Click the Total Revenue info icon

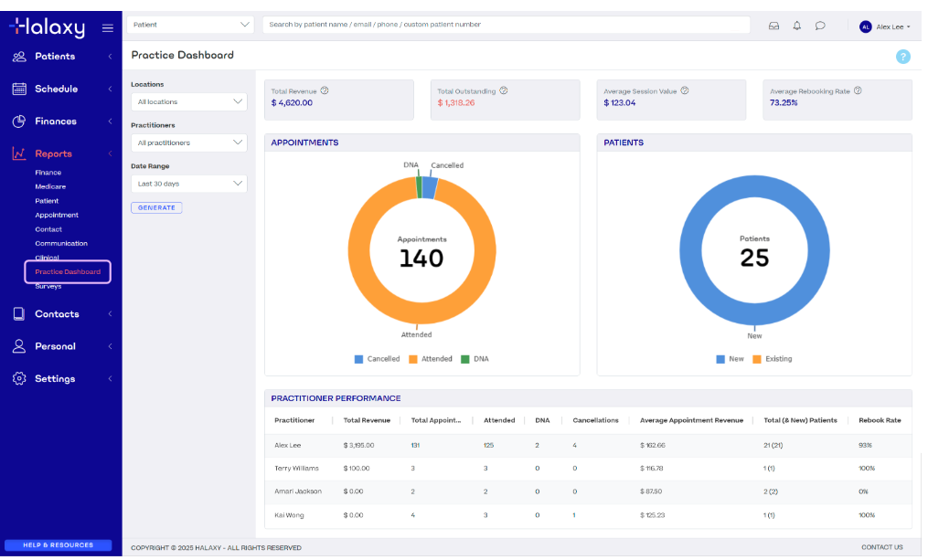point(325,90)
